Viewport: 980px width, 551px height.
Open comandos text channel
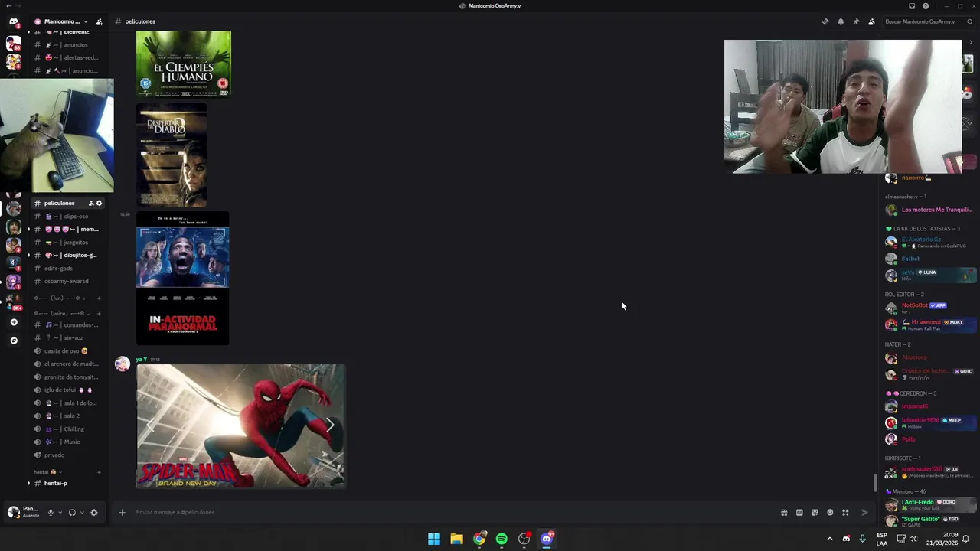[x=67, y=324]
